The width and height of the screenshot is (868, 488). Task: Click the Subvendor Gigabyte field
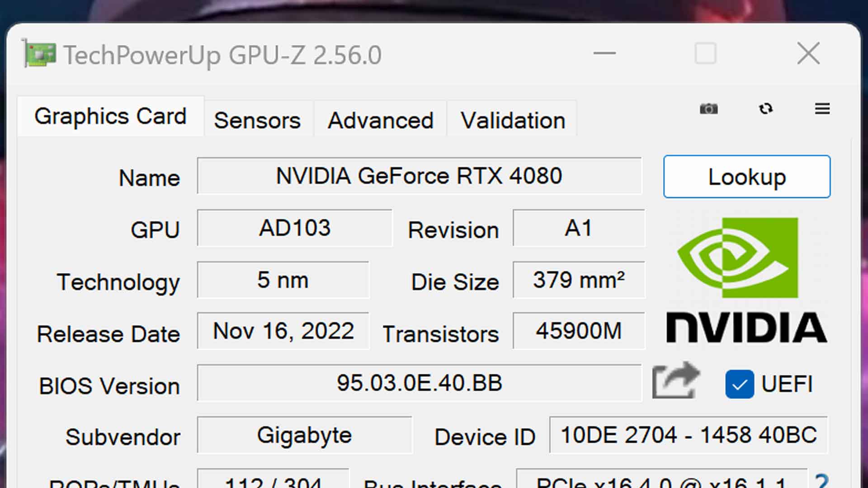click(x=304, y=436)
